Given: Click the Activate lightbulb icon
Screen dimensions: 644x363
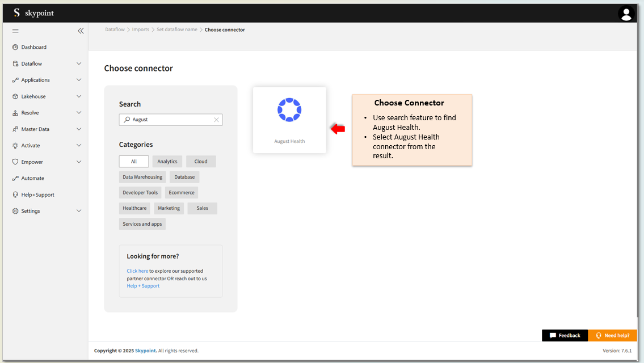Looking at the screenshot, I should [15, 146].
